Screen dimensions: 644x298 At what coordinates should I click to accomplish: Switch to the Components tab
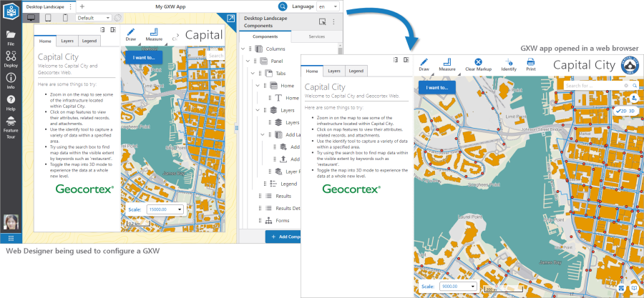[x=265, y=36]
